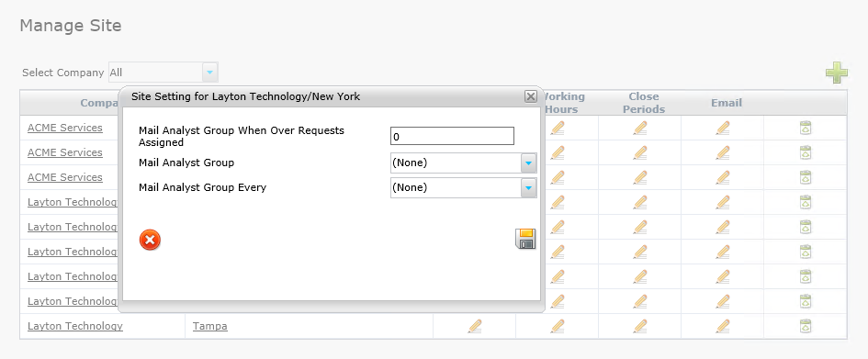This screenshot has height=359, width=868.
Task: Edit Close Periods in second ACME Services row
Action: coord(640,152)
